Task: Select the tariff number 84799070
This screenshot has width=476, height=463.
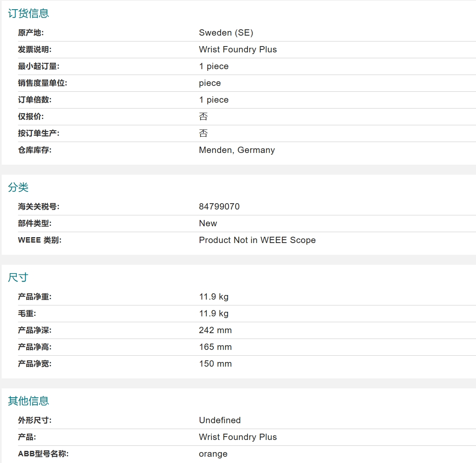Action: point(219,207)
